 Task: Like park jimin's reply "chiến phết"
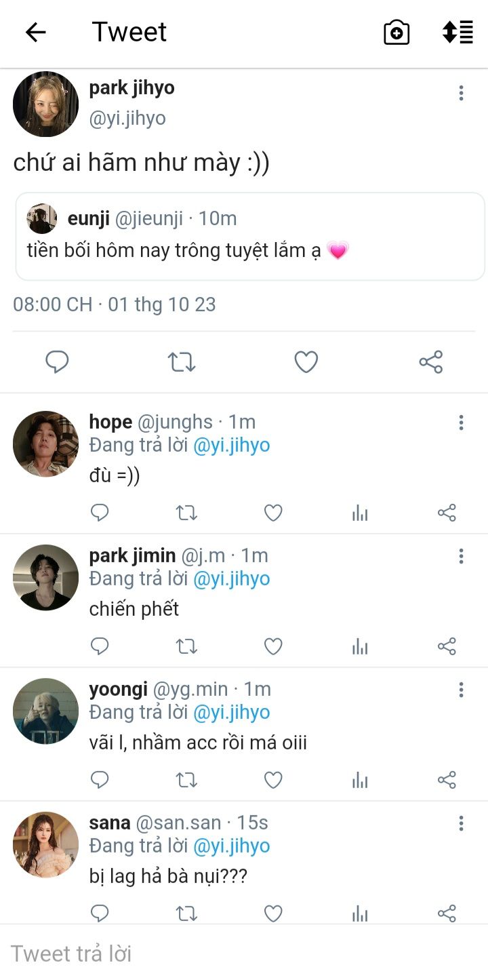pos(273,646)
